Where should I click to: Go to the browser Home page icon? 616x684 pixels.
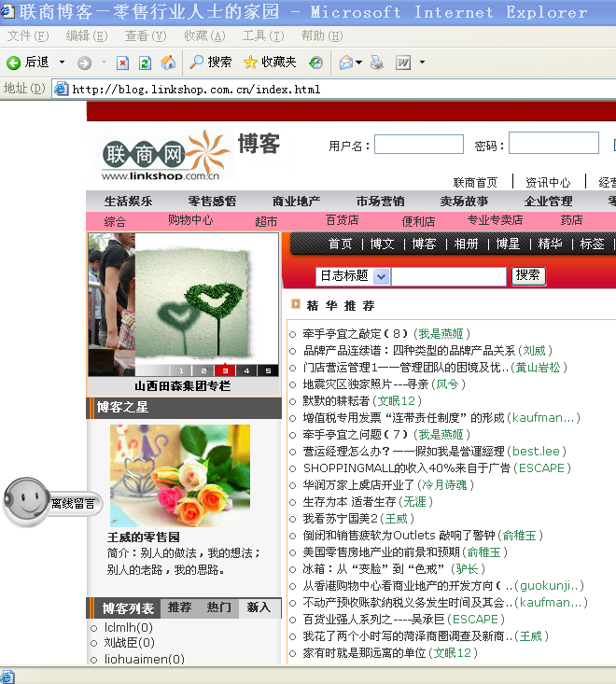click(168, 63)
